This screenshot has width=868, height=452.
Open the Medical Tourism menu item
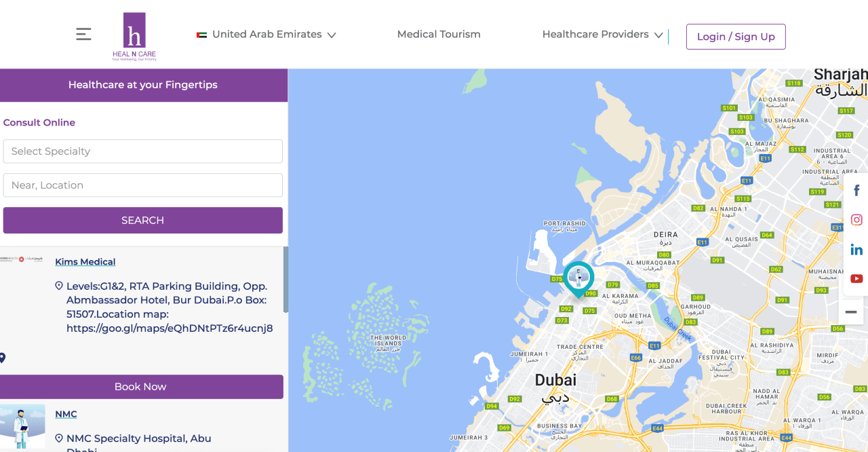click(x=439, y=35)
